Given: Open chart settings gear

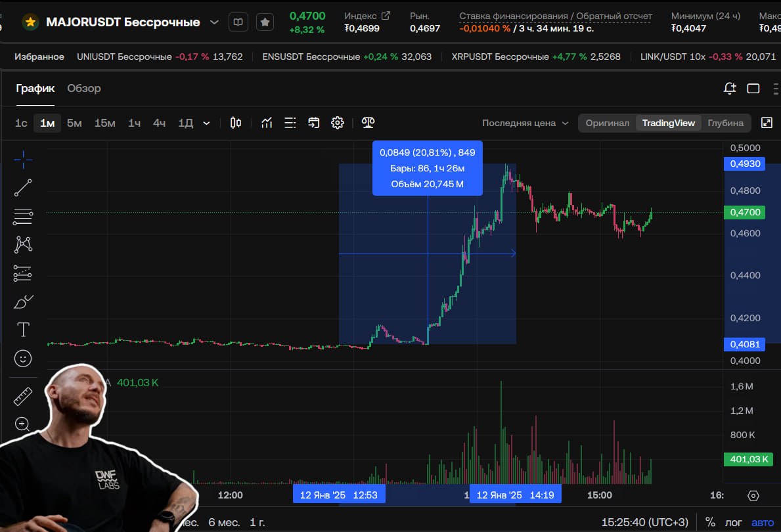Looking at the screenshot, I should click(x=338, y=123).
